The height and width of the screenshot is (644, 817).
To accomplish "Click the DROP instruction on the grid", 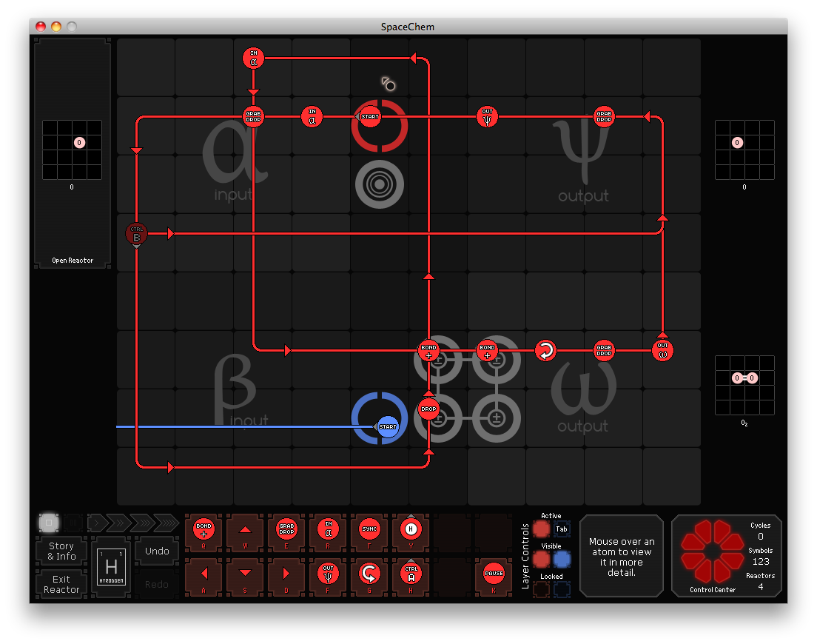I will tap(428, 409).
